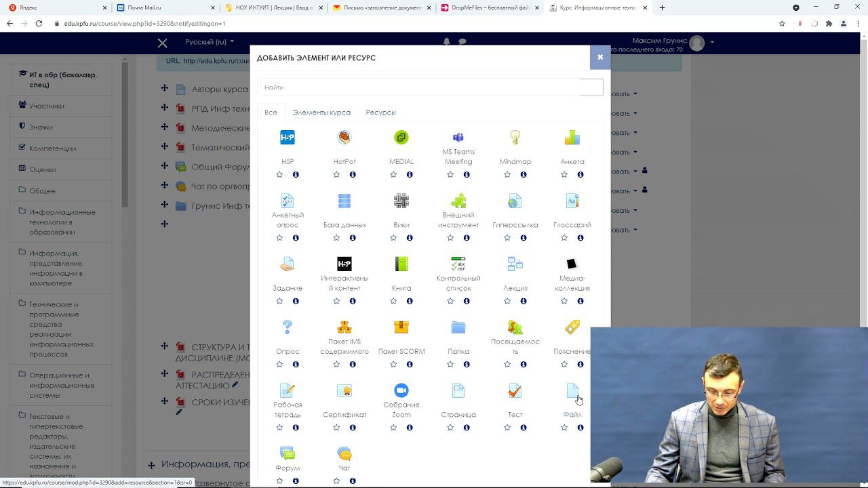Mark Страница as favorite with star
Screen dimensions: 868x488
pyautogui.click(x=450, y=428)
